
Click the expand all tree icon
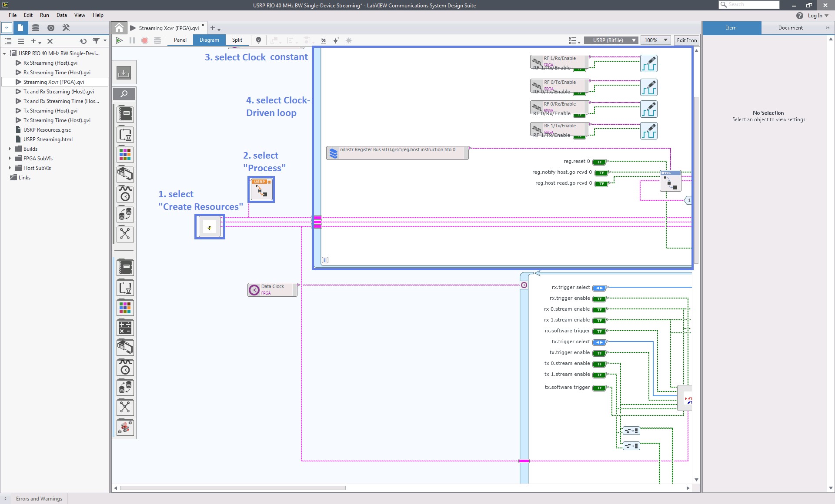tap(8, 41)
